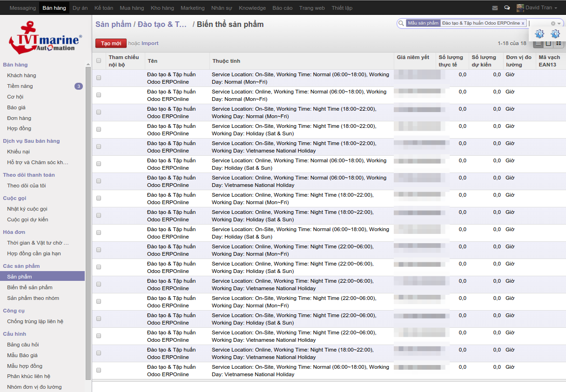Viewport: 566px width, 392px height.
Task: Open the Báo cáo menu
Action: point(283,8)
